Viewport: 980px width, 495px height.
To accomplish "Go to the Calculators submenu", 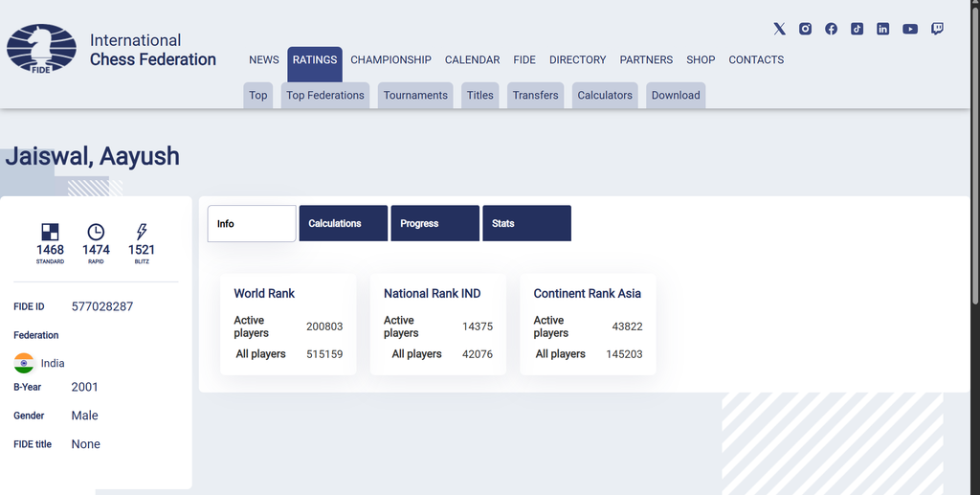I will [605, 95].
